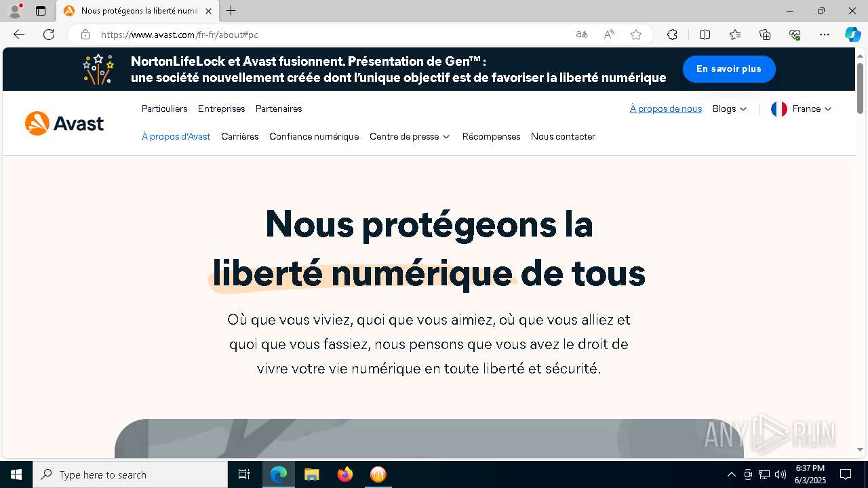Click the French flag icon
The width and height of the screenshot is (868, 488).
click(x=779, y=108)
